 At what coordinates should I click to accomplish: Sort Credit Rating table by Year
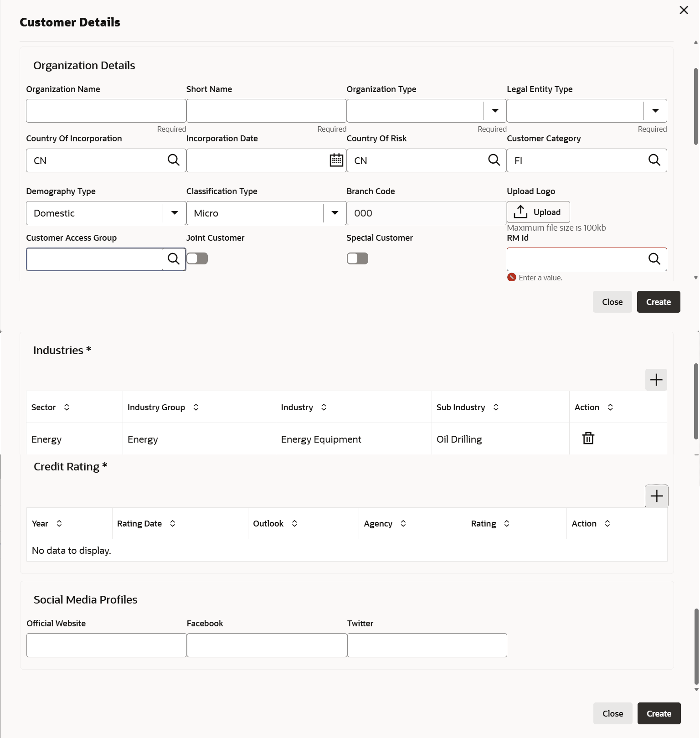pyautogui.click(x=59, y=523)
